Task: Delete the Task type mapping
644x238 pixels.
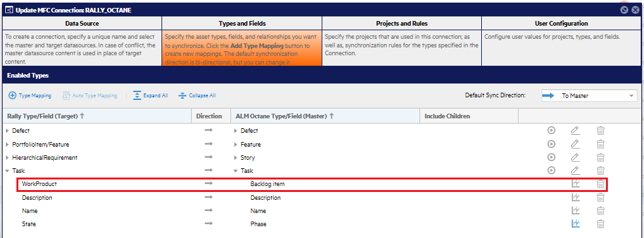Action: pyautogui.click(x=601, y=170)
